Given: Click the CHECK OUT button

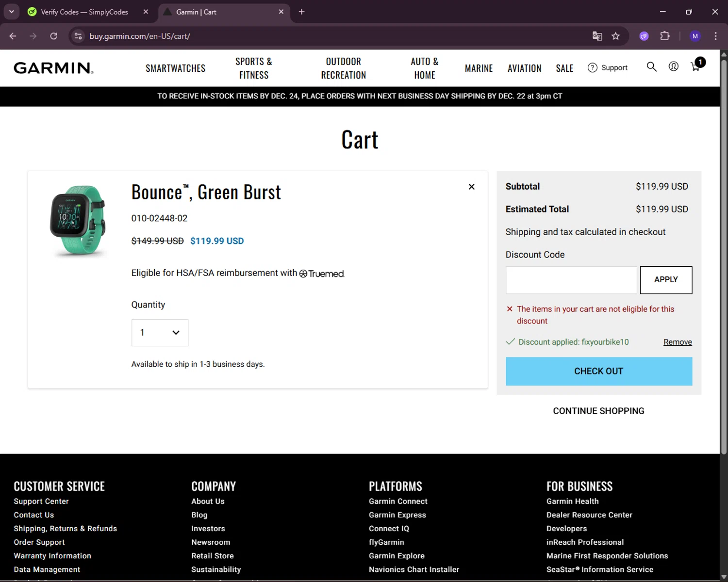Looking at the screenshot, I should click(x=599, y=372).
